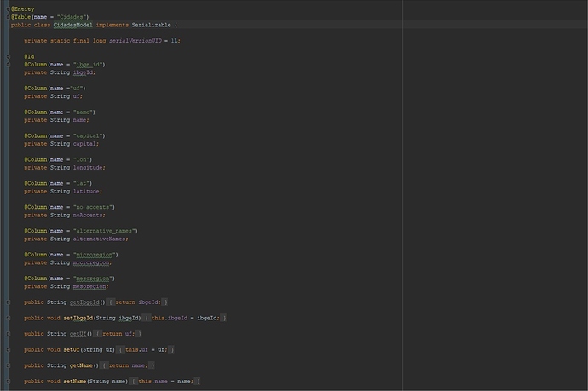Expand the folded getIbgeId method in gutter
Viewport: 588px width, 391px height.
click(8, 302)
